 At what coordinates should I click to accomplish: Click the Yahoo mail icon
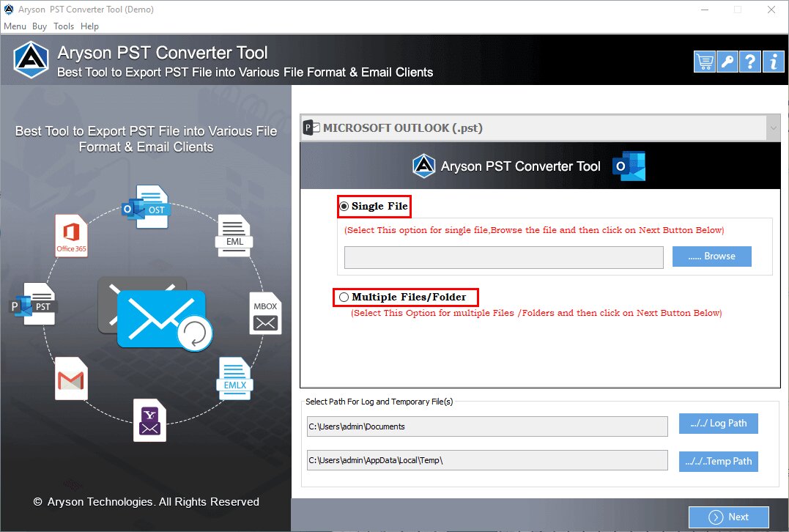coord(149,421)
